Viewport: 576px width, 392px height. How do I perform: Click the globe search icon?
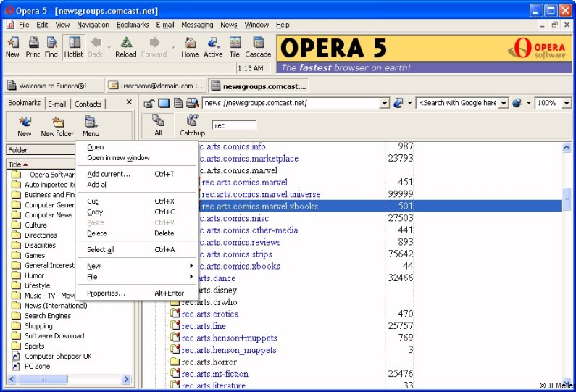pos(517,103)
